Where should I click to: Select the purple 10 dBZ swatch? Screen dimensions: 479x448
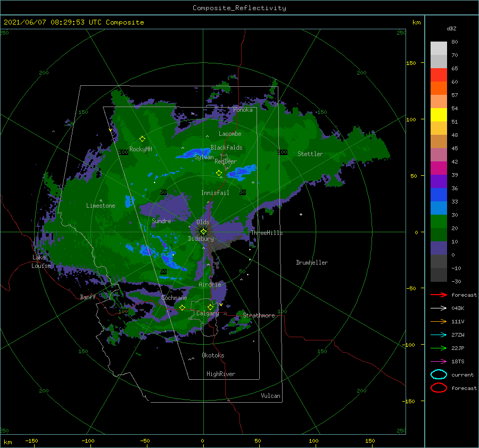[439, 248]
